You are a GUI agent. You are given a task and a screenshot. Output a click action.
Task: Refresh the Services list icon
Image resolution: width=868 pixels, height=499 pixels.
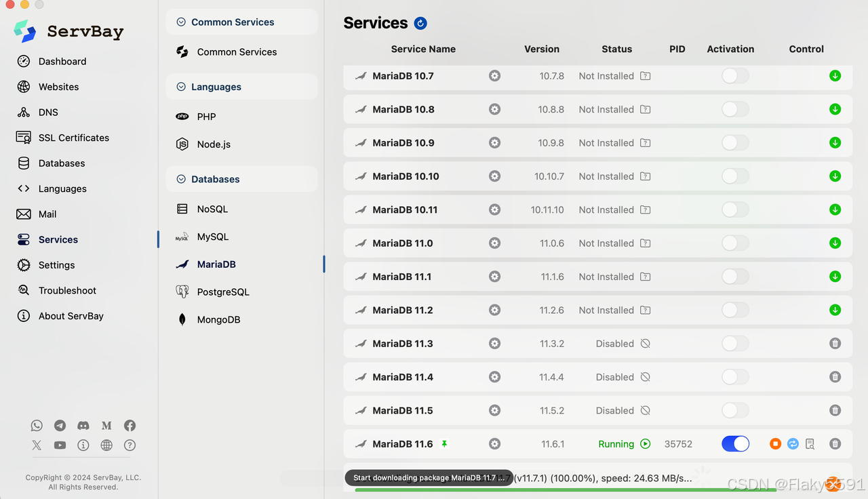[x=420, y=24]
